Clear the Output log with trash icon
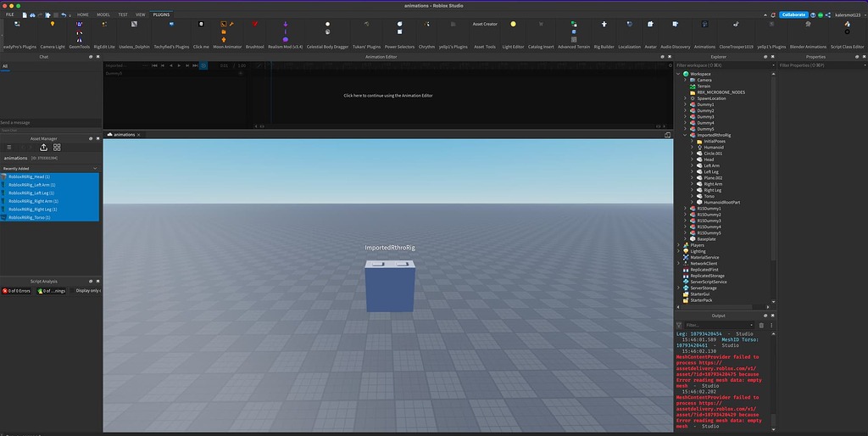 click(x=761, y=325)
